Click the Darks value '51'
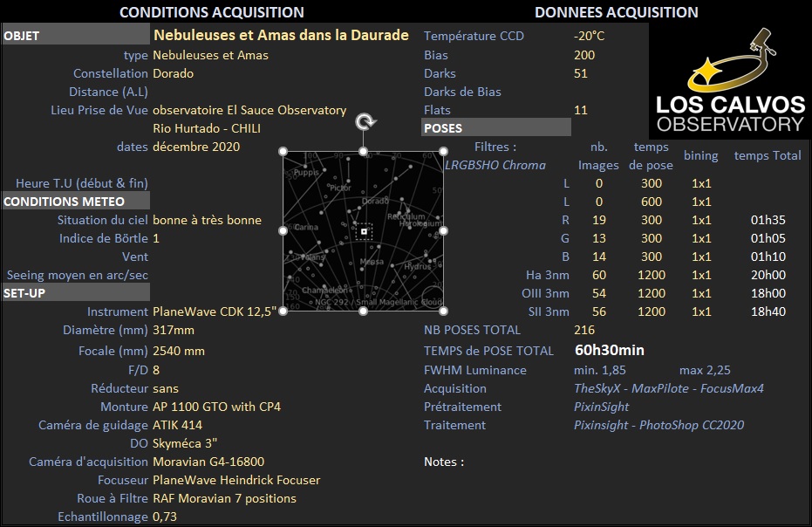The image size is (812, 527). (581, 73)
